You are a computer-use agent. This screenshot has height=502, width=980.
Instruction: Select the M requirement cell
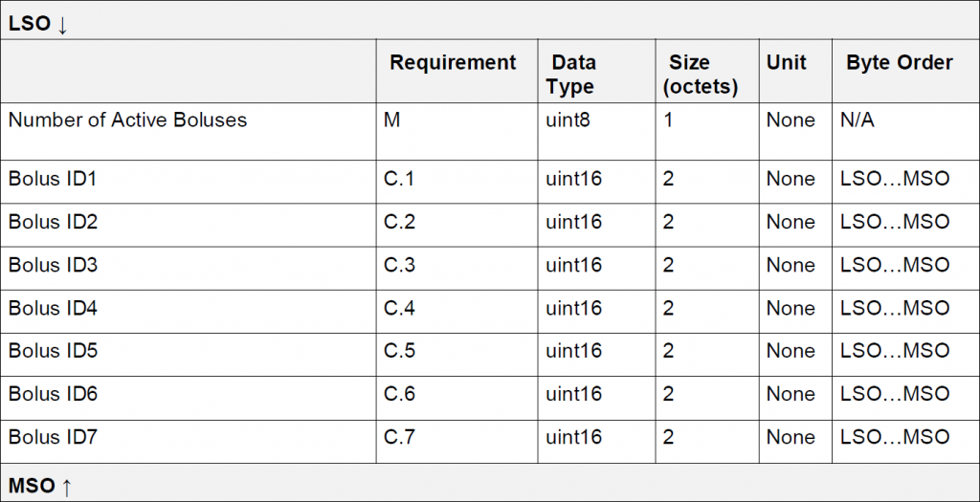coord(391,120)
